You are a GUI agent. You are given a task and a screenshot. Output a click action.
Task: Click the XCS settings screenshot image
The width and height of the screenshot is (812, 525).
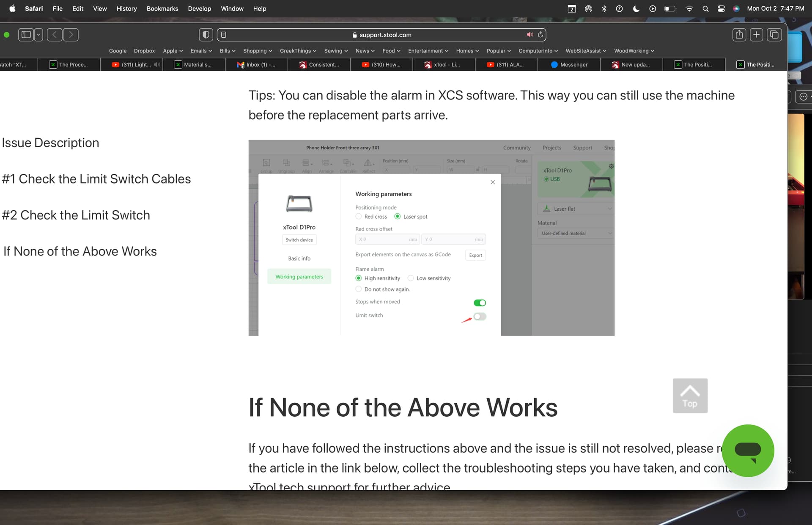coord(431,238)
